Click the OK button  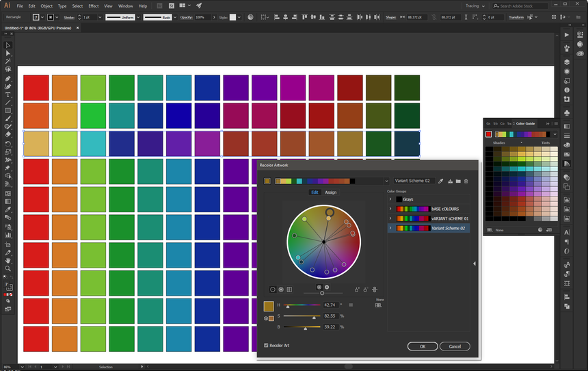pyautogui.click(x=422, y=346)
